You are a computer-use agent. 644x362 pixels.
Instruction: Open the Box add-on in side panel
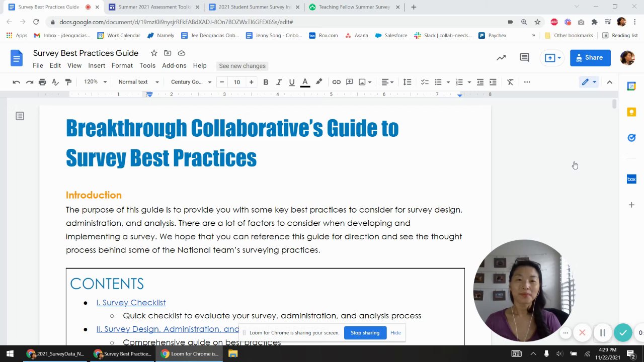[631, 179]
